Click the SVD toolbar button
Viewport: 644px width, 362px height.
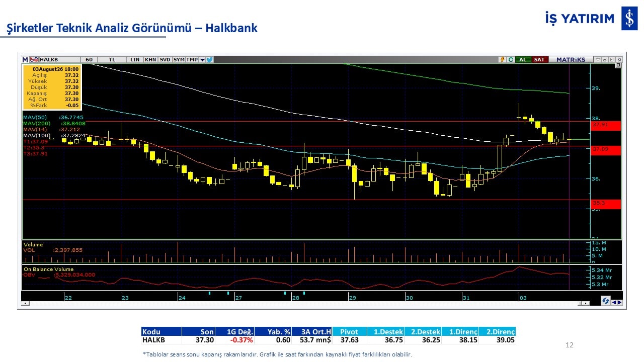coord(165,59)
